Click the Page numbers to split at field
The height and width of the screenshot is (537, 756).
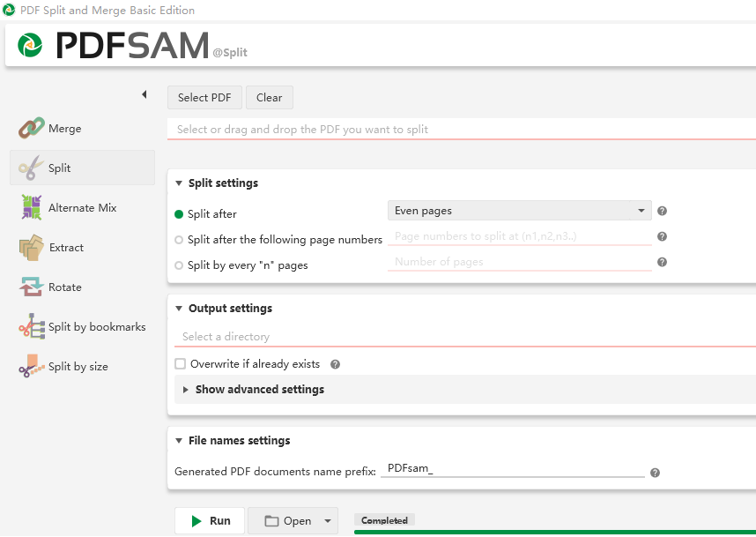click(x=519, y=236)
